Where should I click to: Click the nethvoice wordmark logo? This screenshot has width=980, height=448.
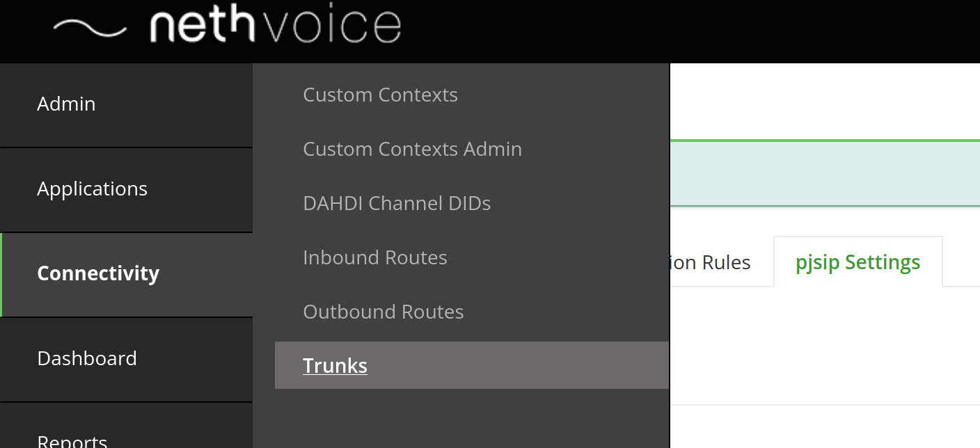click(276, 26)
